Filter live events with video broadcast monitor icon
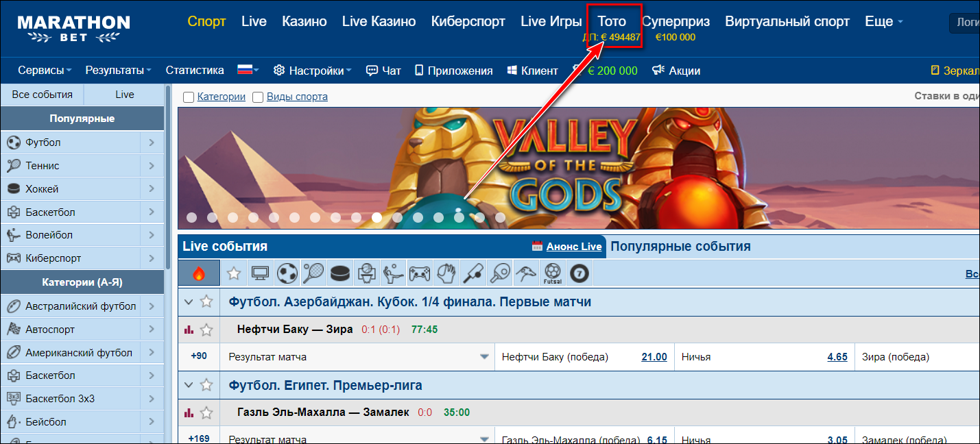980x444 pixels. [260, 273]
